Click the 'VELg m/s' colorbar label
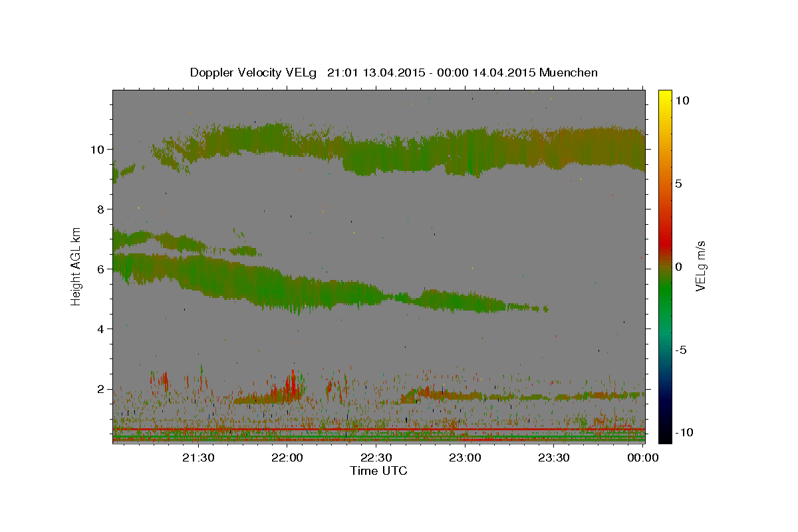Screen dimensions: 798x532 (x=700, y=265)
